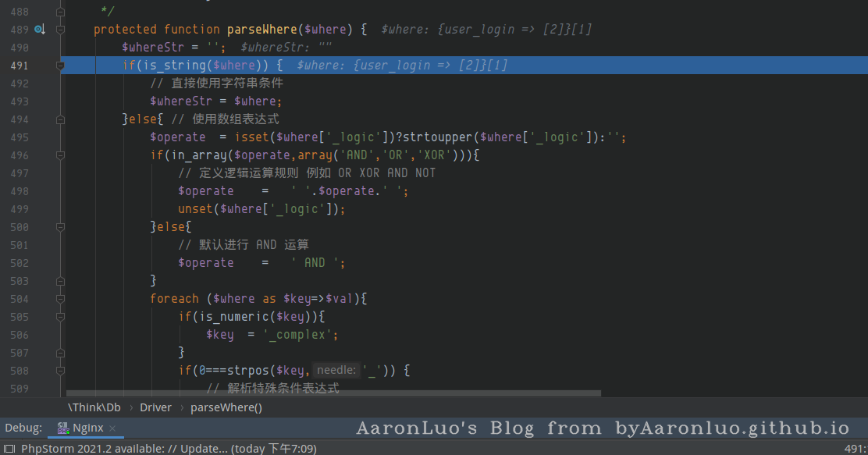Click the PHP debug icon on Nginx tab

(62, 428)
